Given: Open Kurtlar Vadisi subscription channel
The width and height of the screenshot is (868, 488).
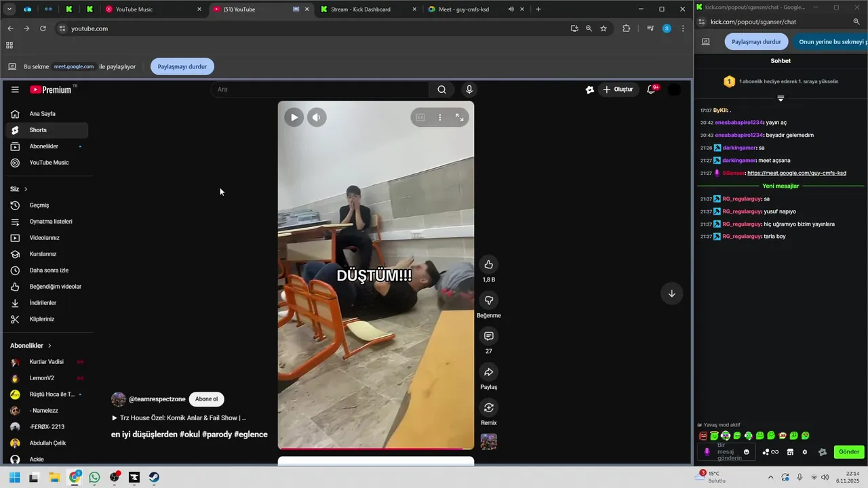Looking at the screenshot, I should click(x=45, y=362).
